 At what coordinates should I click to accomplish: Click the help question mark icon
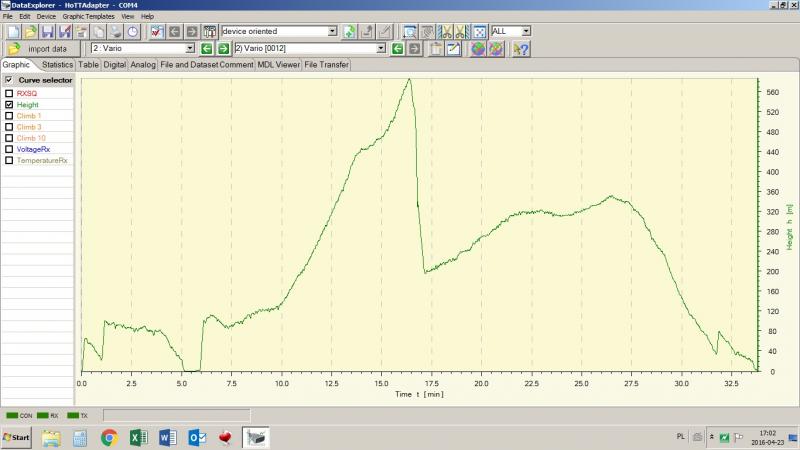[520, 48]
